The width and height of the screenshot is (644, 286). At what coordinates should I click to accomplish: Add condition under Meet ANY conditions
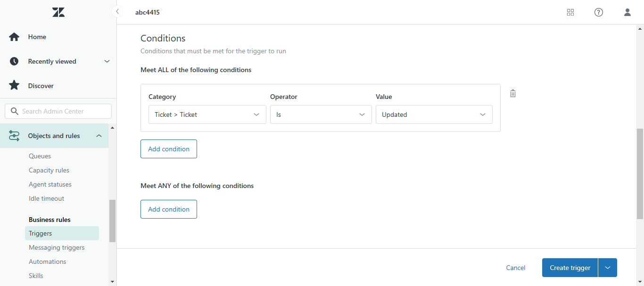[x=169, y=209]
